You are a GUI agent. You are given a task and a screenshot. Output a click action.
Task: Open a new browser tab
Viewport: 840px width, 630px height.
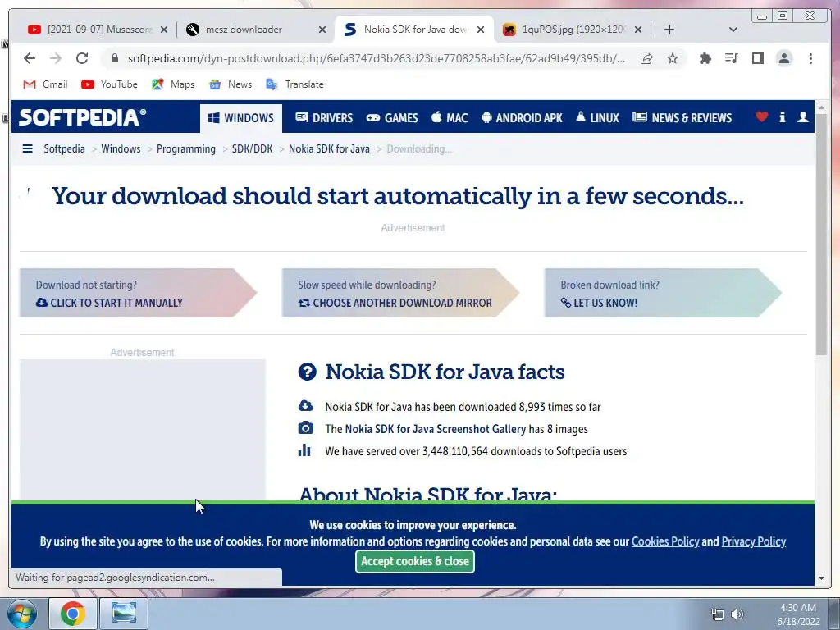(x=669, y=30)
